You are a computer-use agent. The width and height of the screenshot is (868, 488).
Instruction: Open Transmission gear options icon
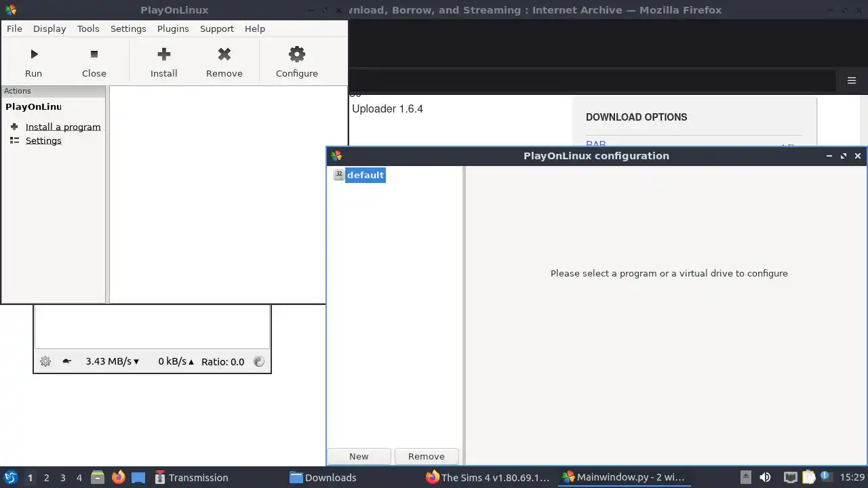(x=45, y=361)
